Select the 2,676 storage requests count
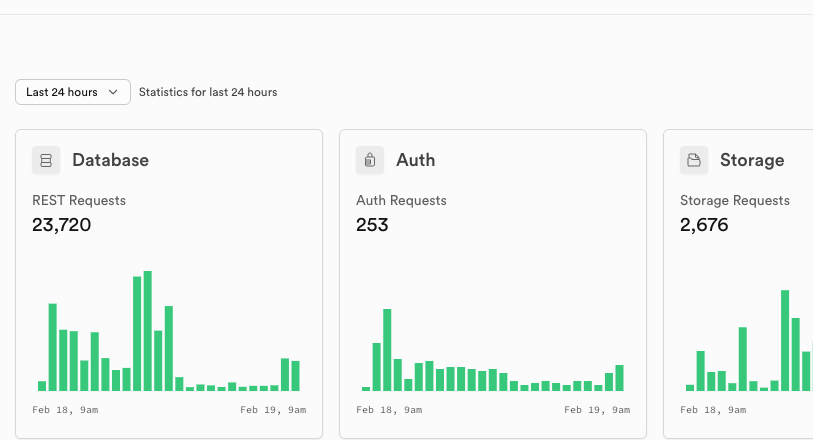813x440 pixels. tap(704, 225)
